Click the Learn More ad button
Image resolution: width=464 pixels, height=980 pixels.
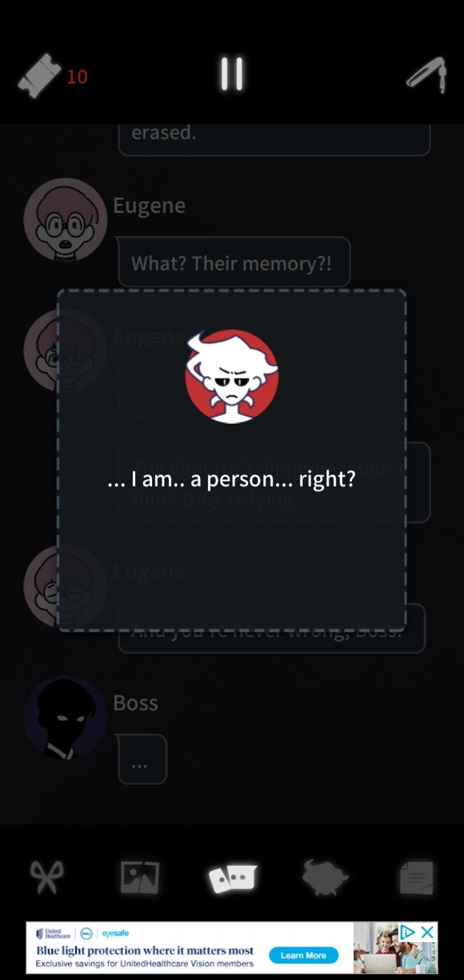(x=303, y=955)
